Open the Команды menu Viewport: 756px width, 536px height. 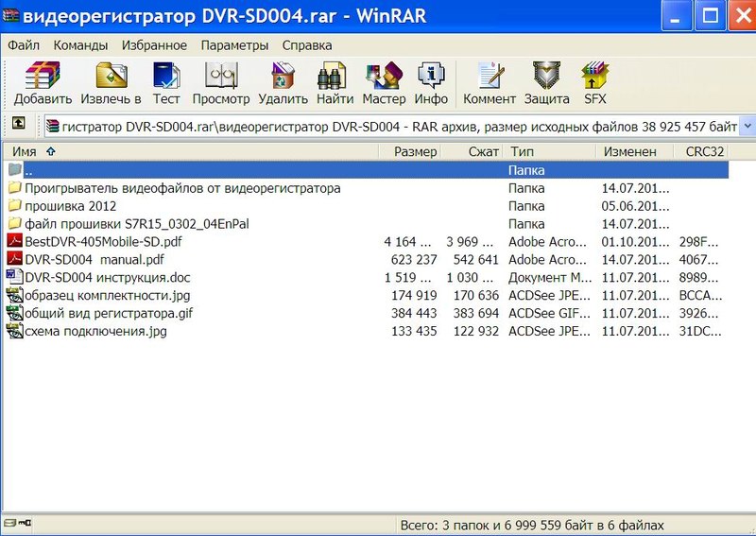(80, 45)
